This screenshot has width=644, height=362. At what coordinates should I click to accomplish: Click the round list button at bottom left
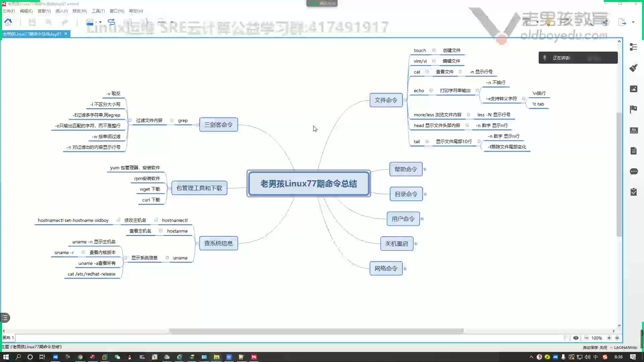[x=5, y=317]
